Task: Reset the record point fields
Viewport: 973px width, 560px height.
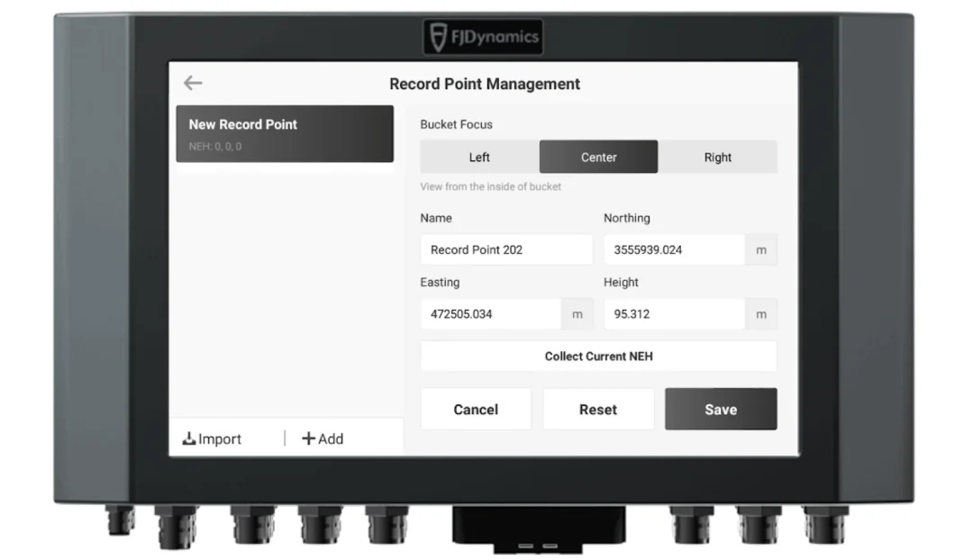Action: 598,410
